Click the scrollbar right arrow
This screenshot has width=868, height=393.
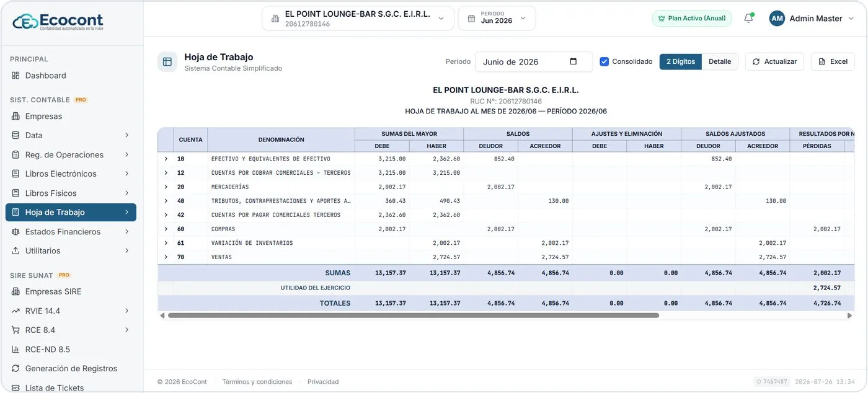[849, 316]
